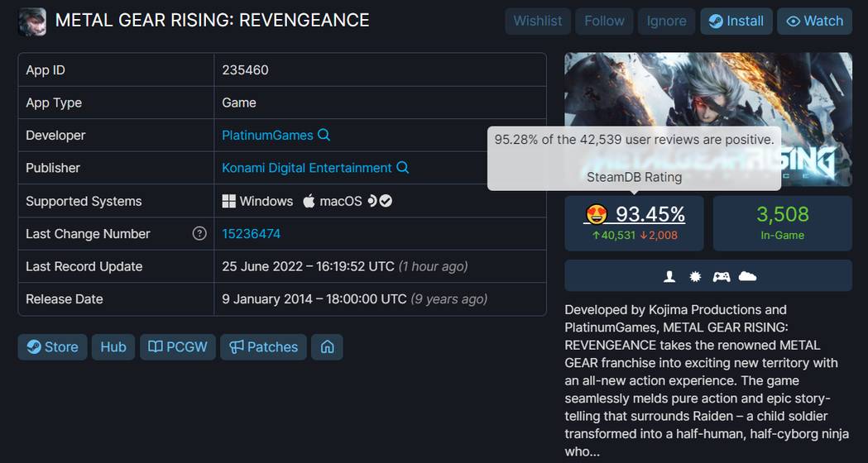
Task: Click the Ignore button
Action: click(x=666, y=21)
